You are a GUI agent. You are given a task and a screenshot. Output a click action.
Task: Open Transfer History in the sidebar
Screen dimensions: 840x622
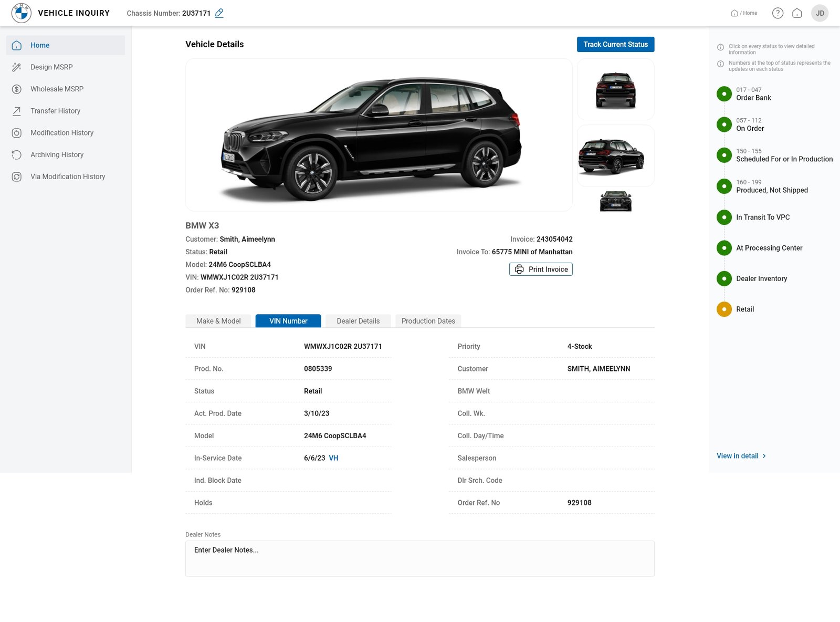pos(55,111)
